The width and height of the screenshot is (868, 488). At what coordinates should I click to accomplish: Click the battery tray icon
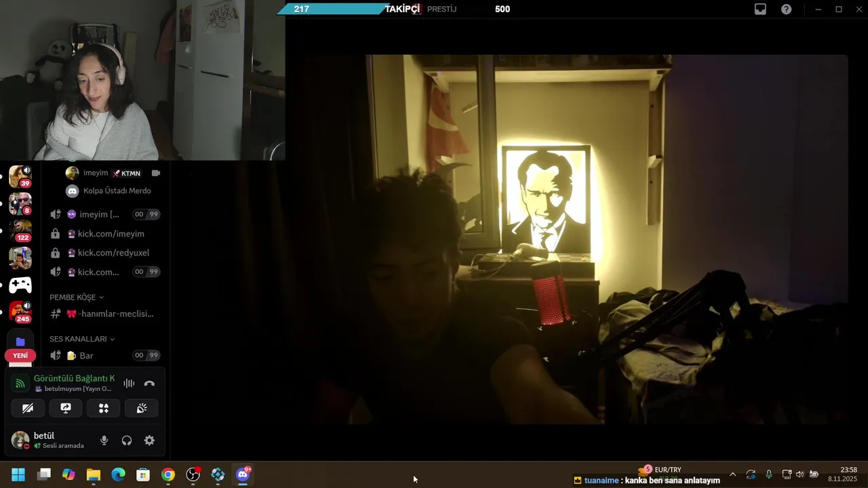coord(814,474)
